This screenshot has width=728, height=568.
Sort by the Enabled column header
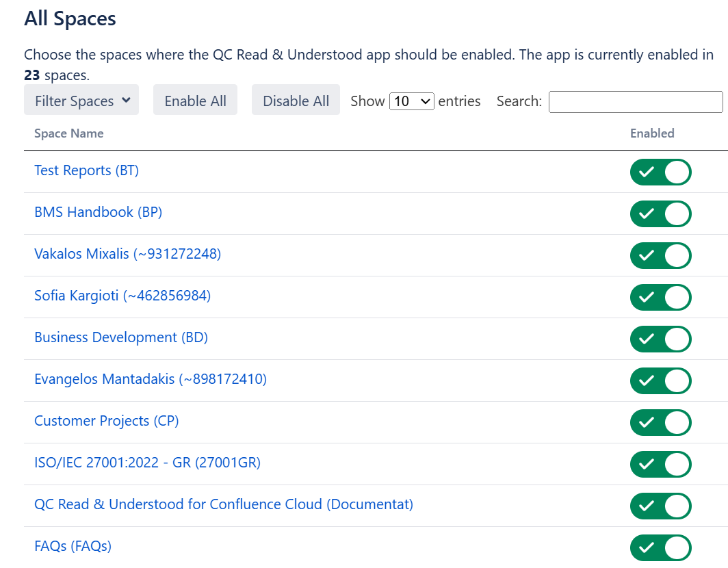click(x=651, y=133)
